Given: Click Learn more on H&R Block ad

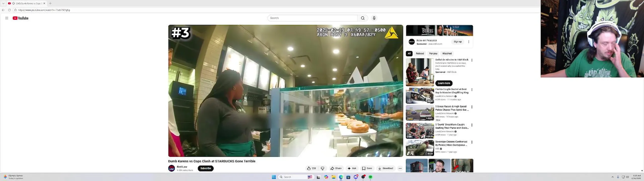Looking at the screenshot, I should click(444, 83).
